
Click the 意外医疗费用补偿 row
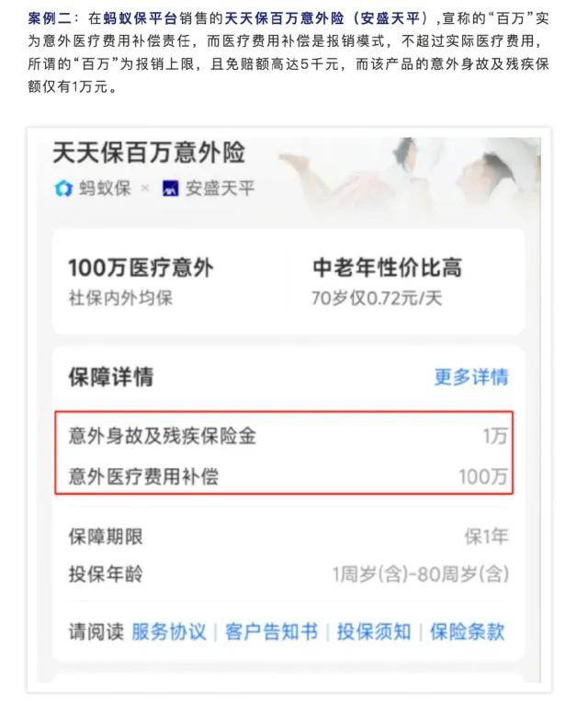coord(288,476)
